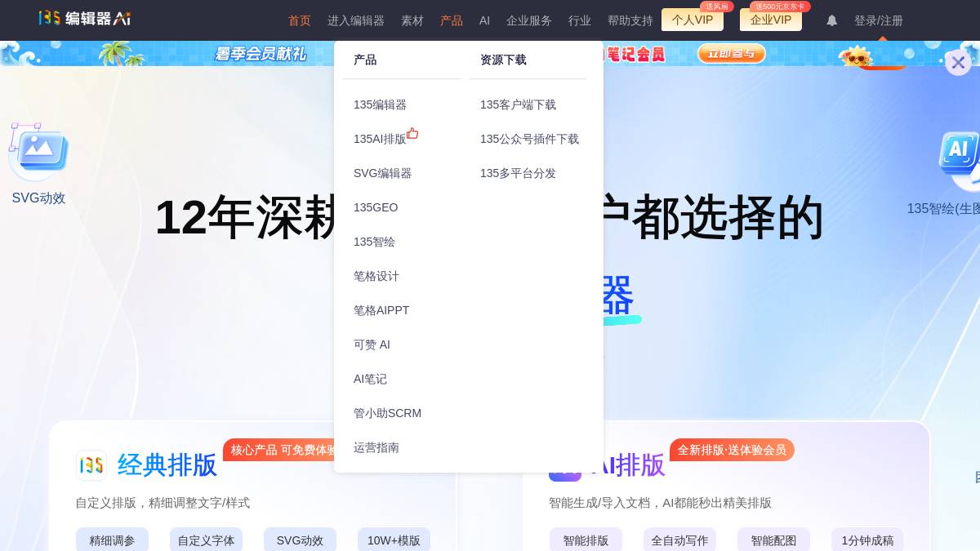
Task: Select 135GEO in product dropdown
Action: click(376, 207)
